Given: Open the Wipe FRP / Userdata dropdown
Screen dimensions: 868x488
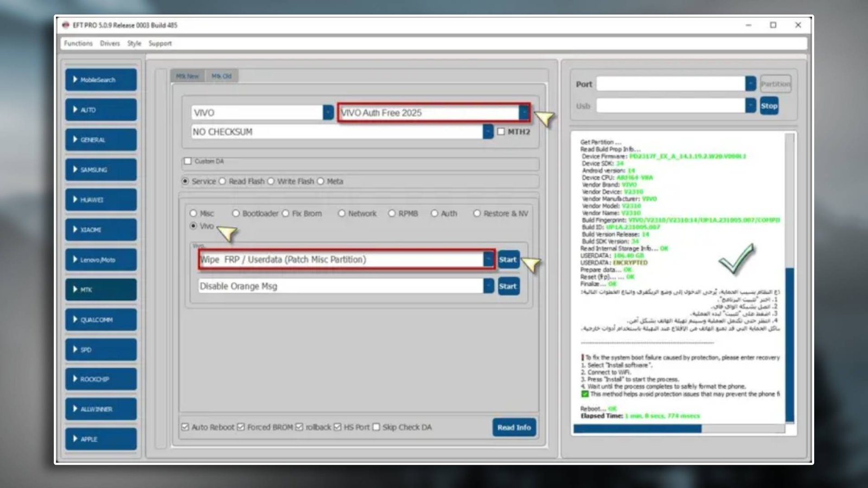Looking at the screenshot, I should point(489,259).
